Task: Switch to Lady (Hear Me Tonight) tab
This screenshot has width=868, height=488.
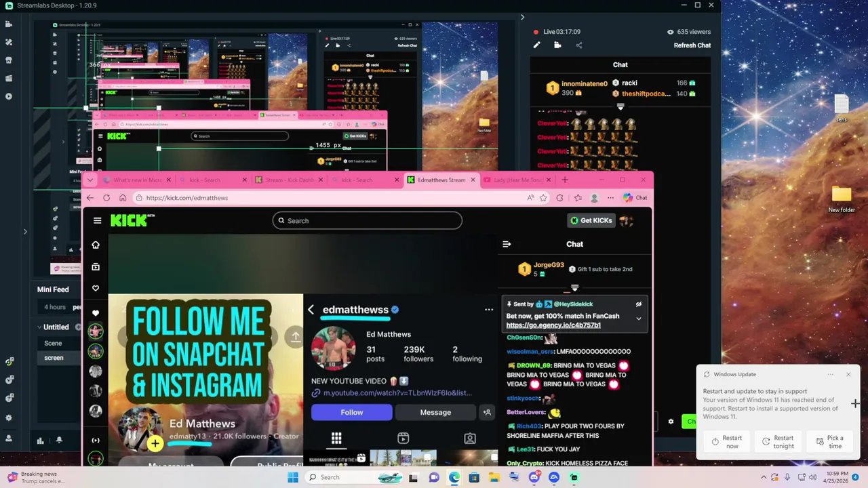Action: pyautogui.click(x=516, y=180)
